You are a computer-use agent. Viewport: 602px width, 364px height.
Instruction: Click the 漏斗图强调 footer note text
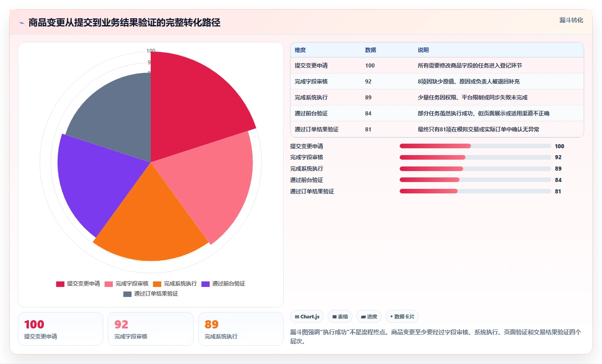pyautogui.click(x=436, y=337)
